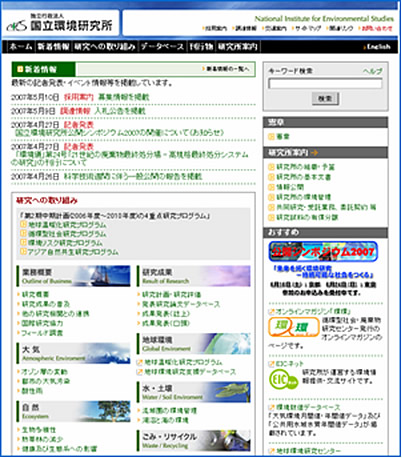Select データベース in the navigation bar
The image size is (402, 458).
click(162, 47)
